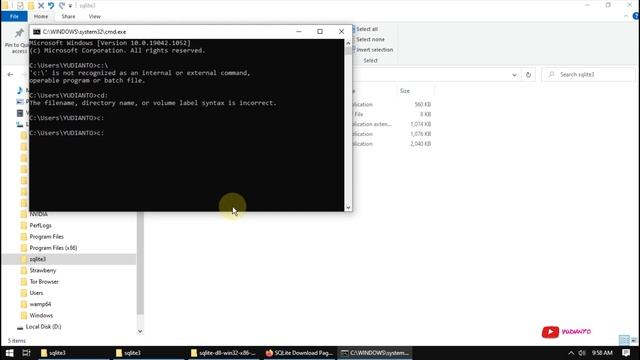The image size is (640, 360).
Task: Collapse the Explorer ribbon with the chevron
Action: [x=626, y=16]
